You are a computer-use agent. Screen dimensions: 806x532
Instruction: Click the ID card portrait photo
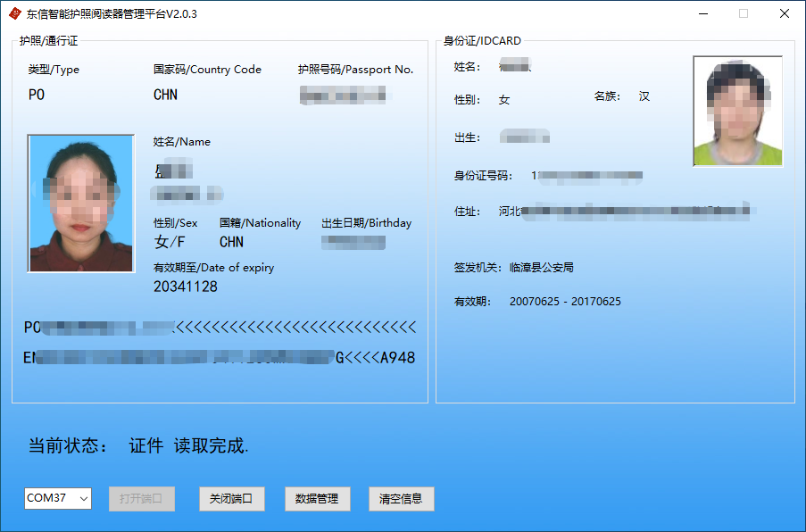[x=737, y=111]
